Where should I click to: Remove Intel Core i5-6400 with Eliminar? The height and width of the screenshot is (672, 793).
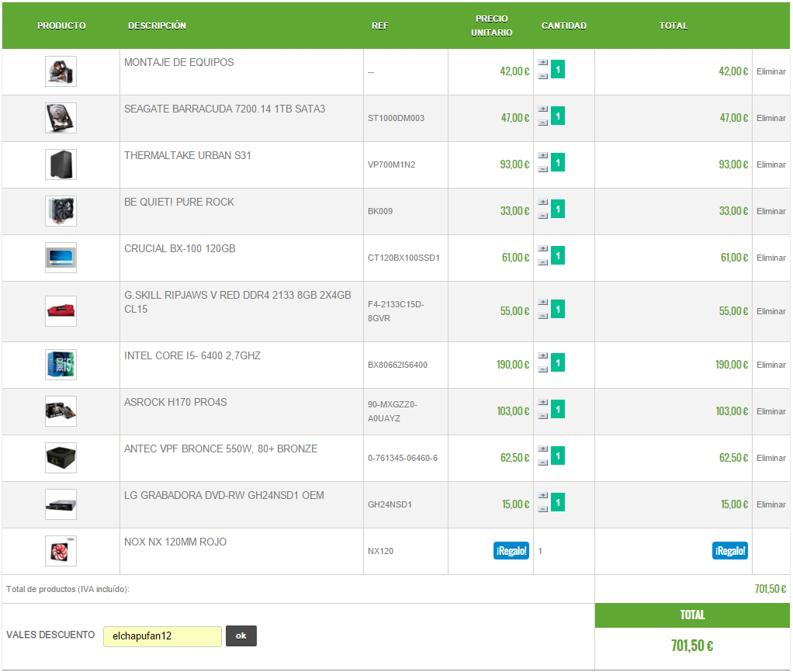click(x=770, y=365)
